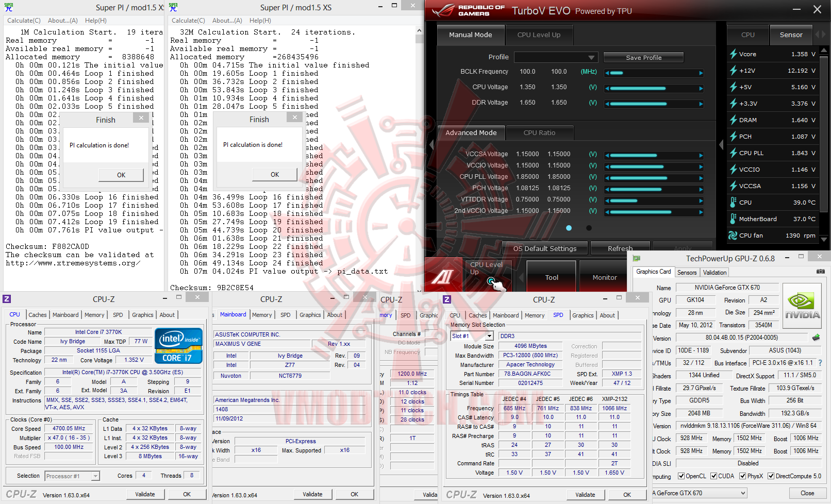This screenshot has width=831, height=504.
Task: Open the Processor #1 selection dropdown in CPU-Z
Action: click(72, 476)
